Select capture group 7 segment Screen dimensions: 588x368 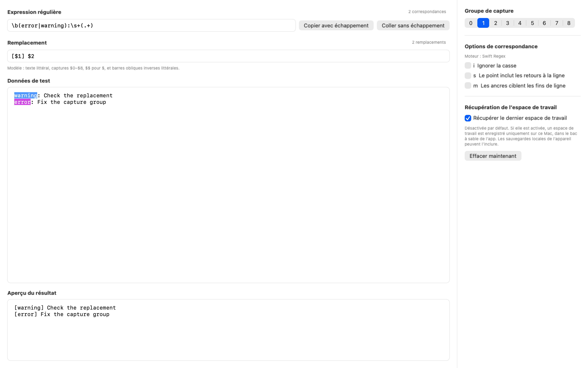click(557, 23)
